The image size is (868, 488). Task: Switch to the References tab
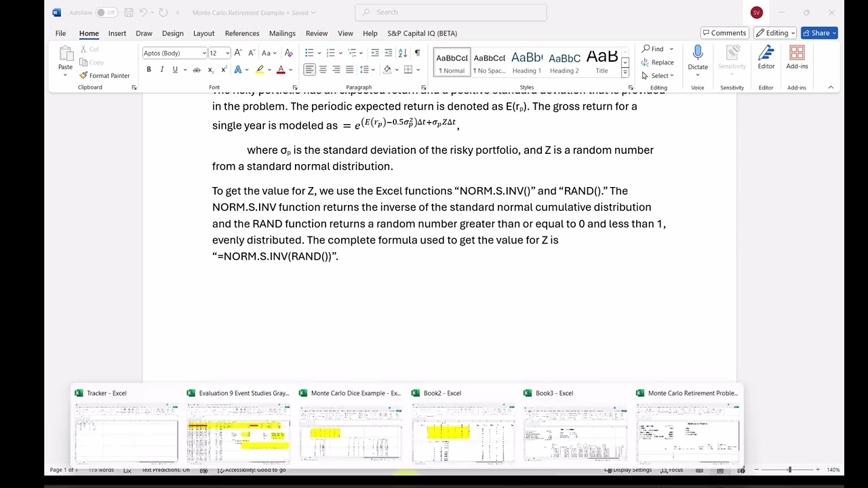coord(242,33)
